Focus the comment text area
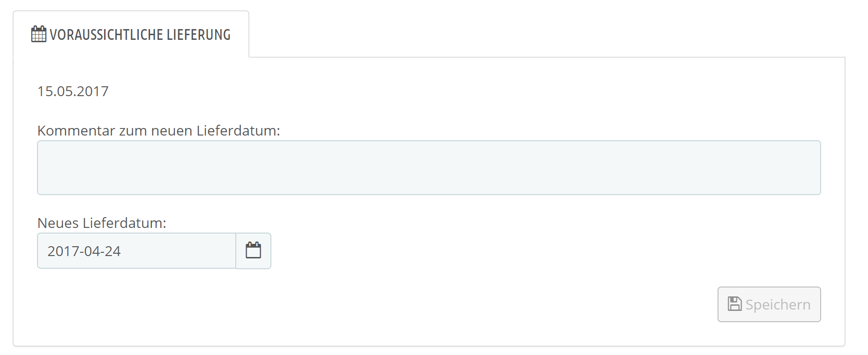The height and width of the screenshot is (355, 868). [x=428, y=167]
